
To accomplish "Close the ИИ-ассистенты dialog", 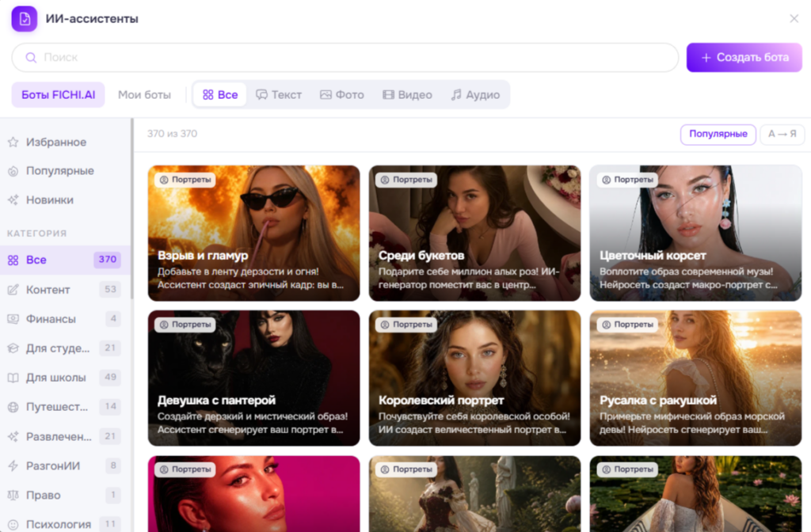I will click(794, 19).
